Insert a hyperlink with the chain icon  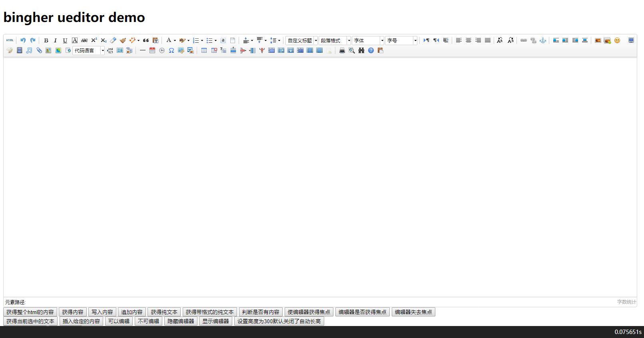523,40
